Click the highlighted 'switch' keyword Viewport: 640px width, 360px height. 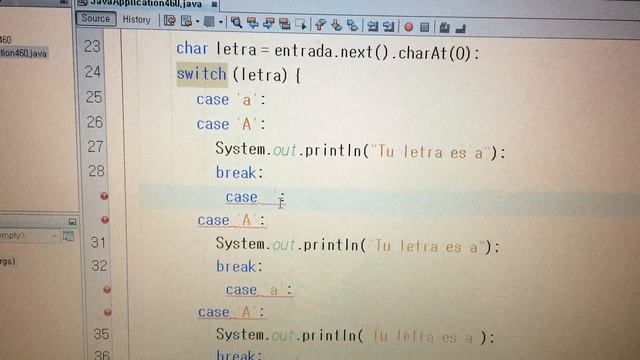201,74
